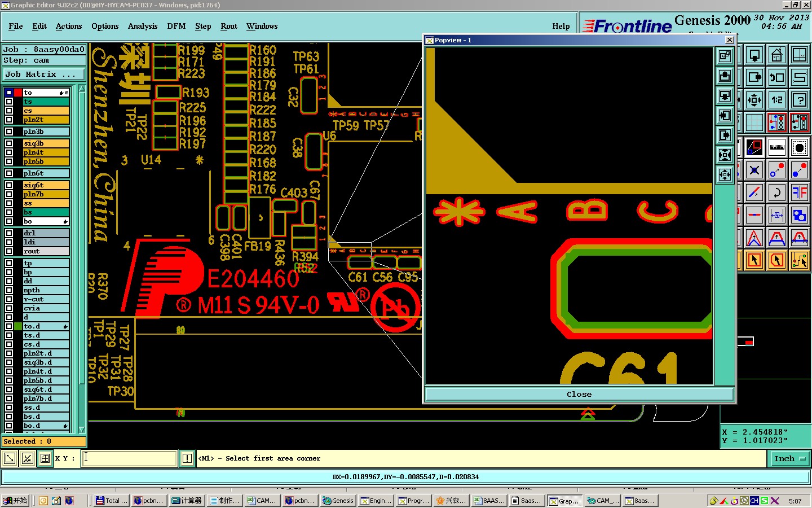Click the X Y coordinate input field
Viewport: 812px width, 508px height.
pyautogui.click(x=130, y=458)
